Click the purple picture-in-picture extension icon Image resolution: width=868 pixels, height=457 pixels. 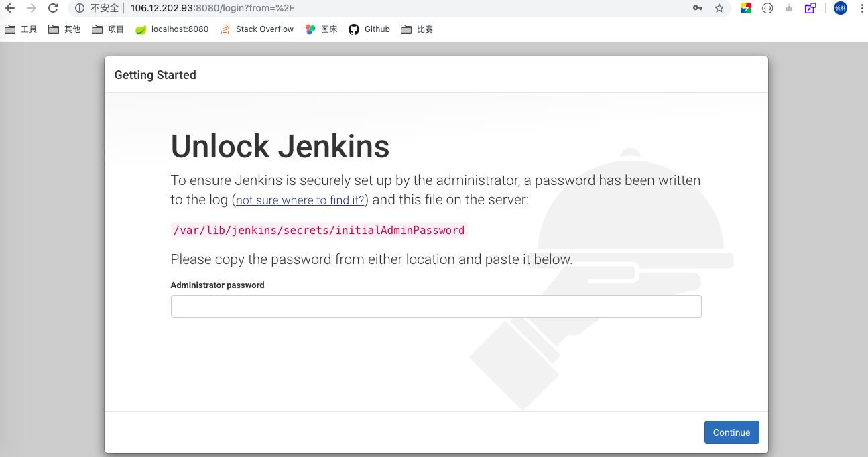(810, 9)
